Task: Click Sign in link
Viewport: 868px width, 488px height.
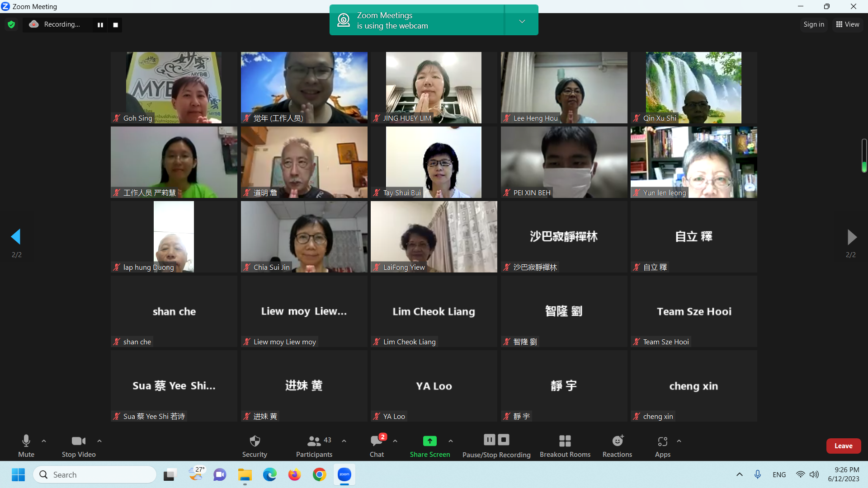Action: tap(814, 24)
